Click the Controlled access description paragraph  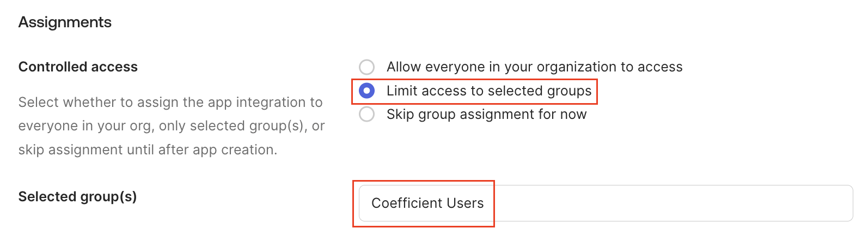point(171,126)
